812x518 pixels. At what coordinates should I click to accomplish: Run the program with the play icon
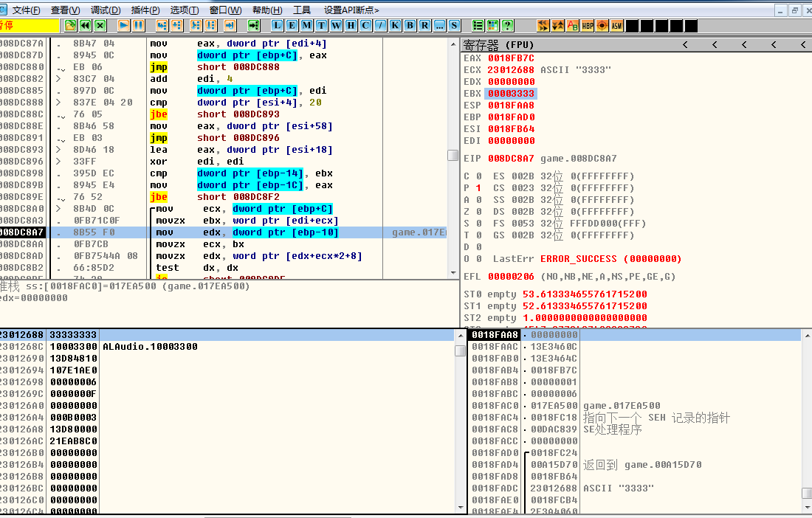(x=123, y=26)
